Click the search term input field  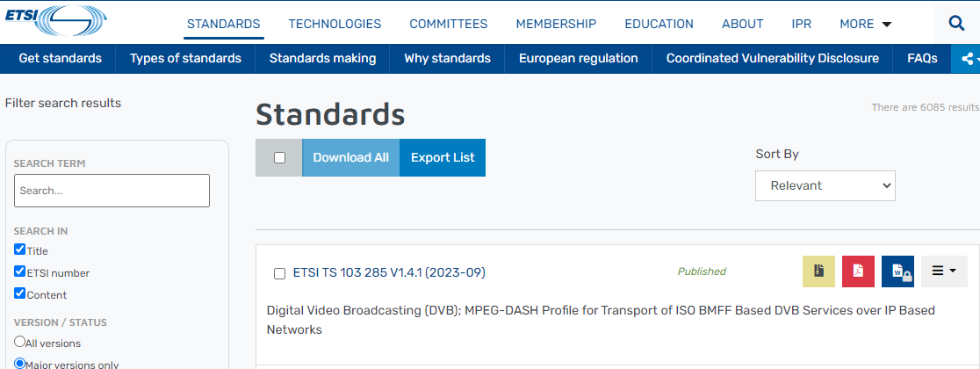pyautogui.click(x=112, y=191)
